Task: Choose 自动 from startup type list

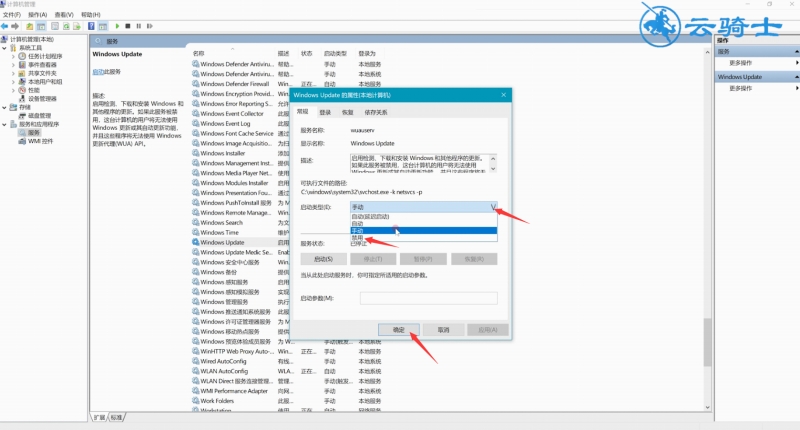Action: point(423,223)
